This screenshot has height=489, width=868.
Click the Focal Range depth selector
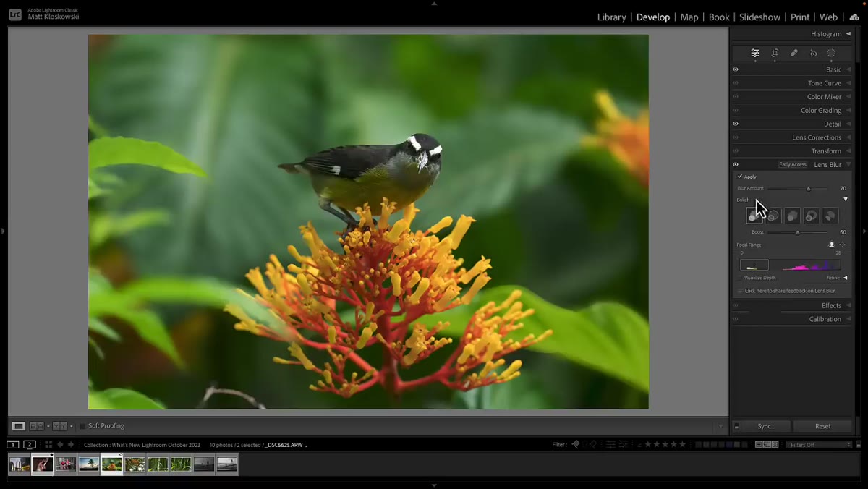click(x=790, y=265)
